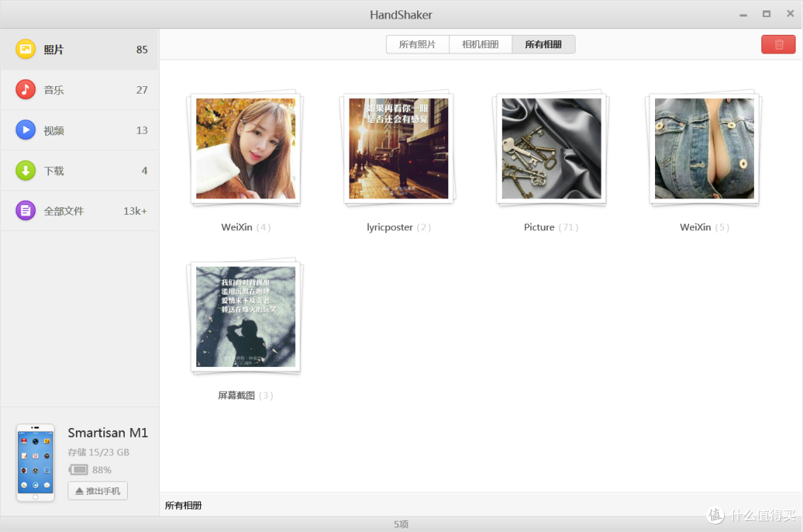803x532 pixels.
Task: Click the all-files count 13k+
Action: coord(135,211)
